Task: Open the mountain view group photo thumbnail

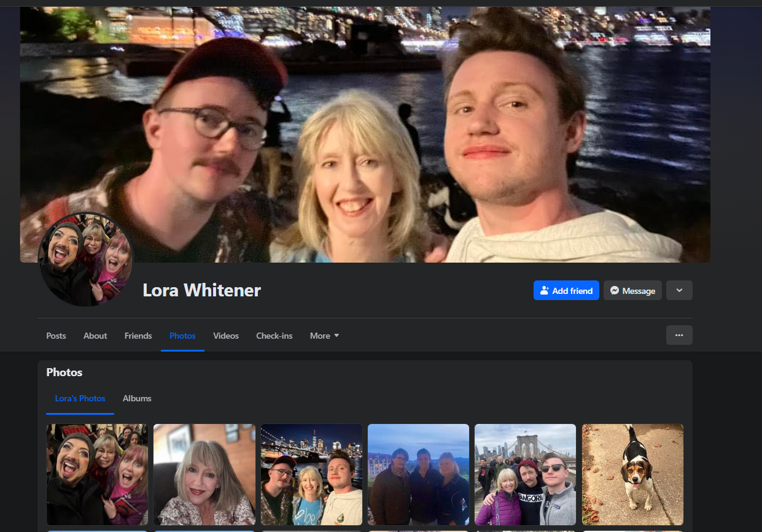Action: point(418,474)
